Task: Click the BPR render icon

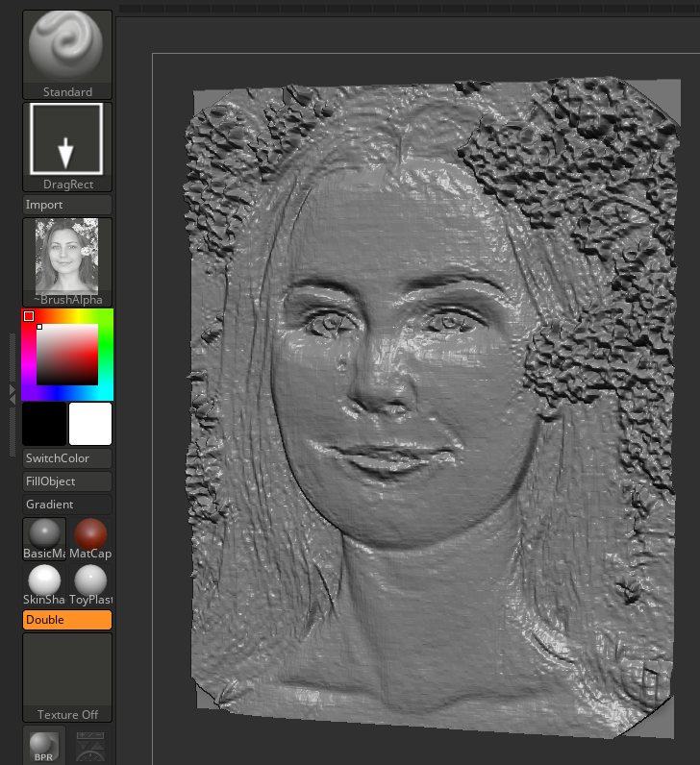Action: pyautogui.click(x=44, y=746)
